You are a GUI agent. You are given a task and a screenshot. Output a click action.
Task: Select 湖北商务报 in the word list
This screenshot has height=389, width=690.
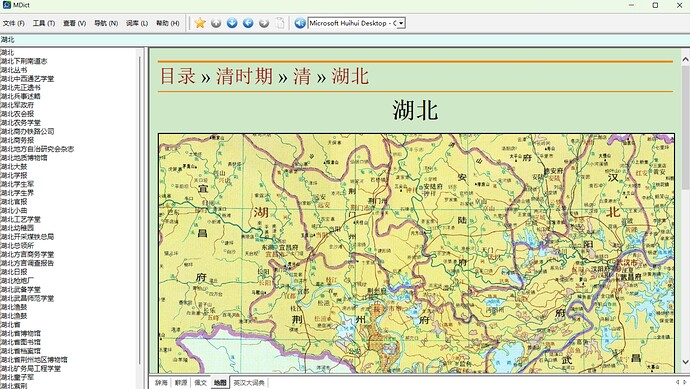point(17,140)
